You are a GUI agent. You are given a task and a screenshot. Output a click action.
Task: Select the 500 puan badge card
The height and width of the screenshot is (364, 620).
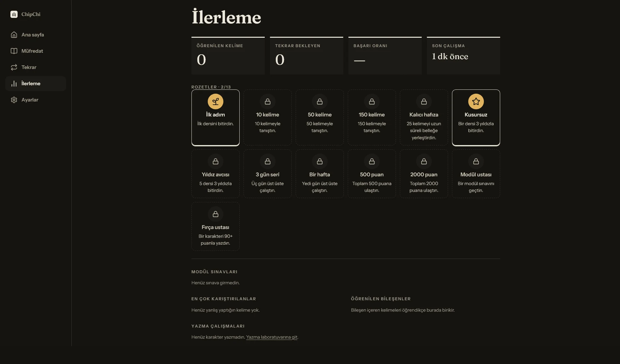click(x=372, y=174)
